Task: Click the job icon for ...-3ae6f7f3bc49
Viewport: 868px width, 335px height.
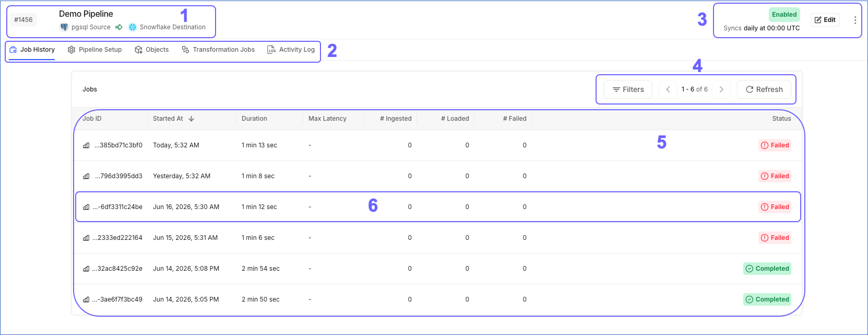Action: (x=86, y=299)
